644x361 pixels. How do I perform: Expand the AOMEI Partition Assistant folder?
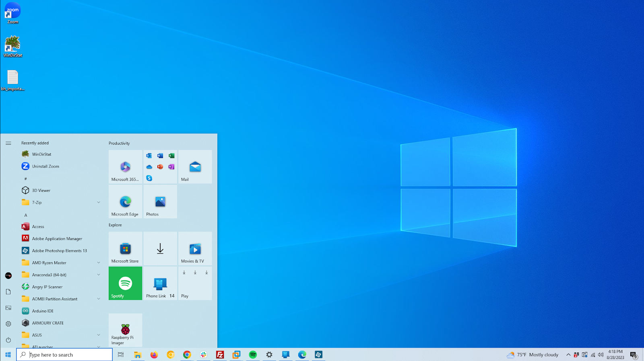(x=99, y=299)
